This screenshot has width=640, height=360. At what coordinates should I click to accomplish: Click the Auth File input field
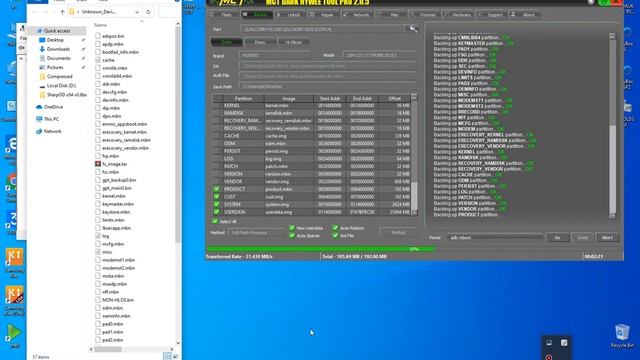(327, 76)
